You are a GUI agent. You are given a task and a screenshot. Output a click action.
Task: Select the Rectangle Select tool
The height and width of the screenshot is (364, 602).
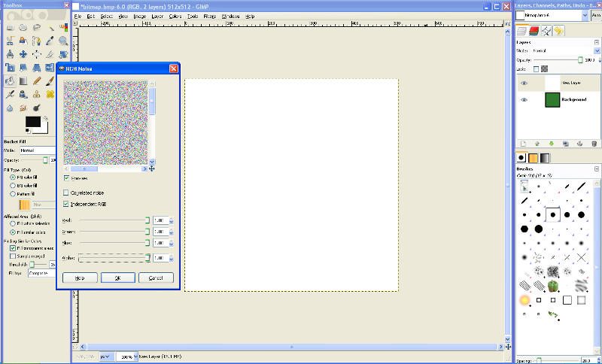click(x=10, y=28)
